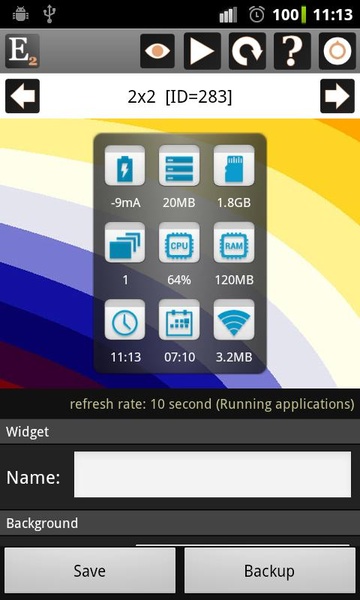This screenshot has width=360, height=600.
Task: Tap the storage icon showing 20MB
Action: pyautogui.click(x=179, y=165)
